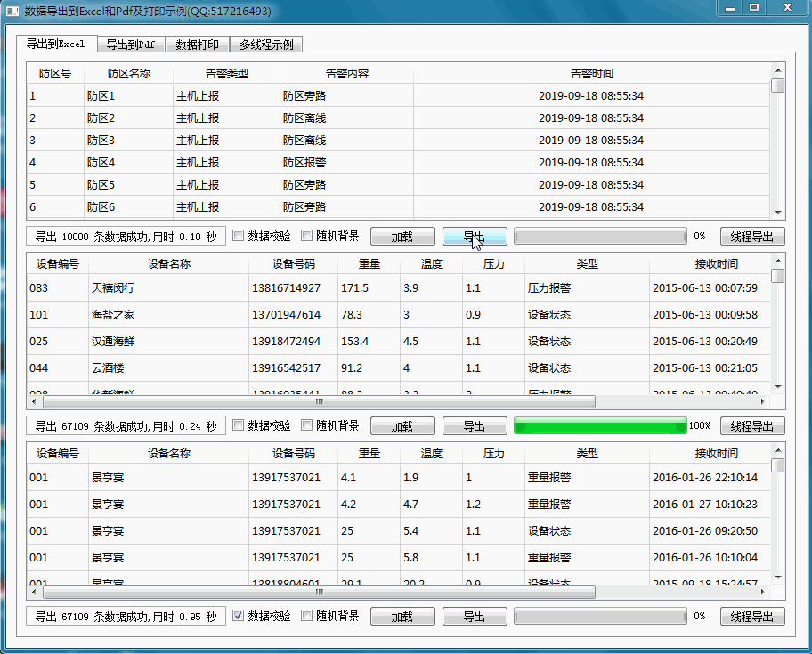Enable 随机背景 in the bottom section
This screenshot has height=654, width=812.
click(305, 615)
